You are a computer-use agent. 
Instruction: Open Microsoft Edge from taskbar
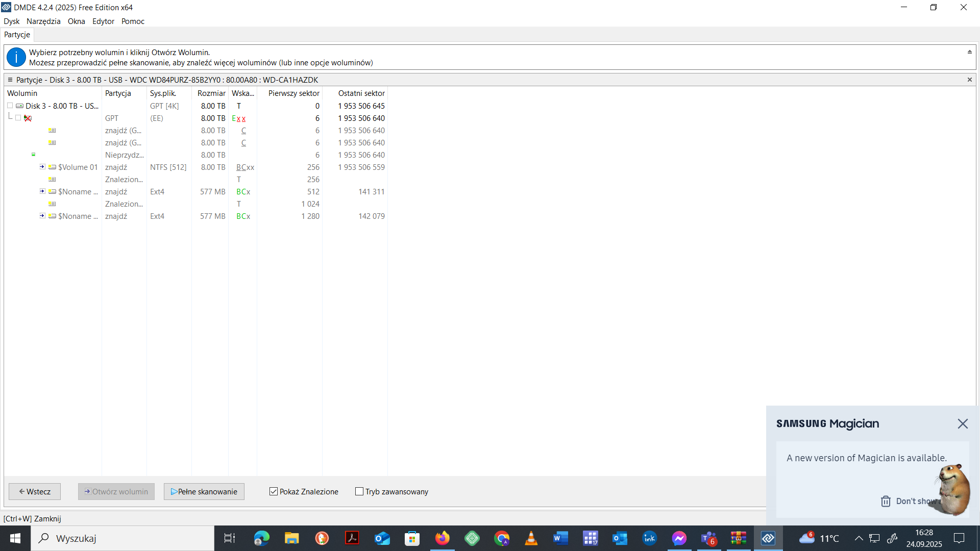262,538
